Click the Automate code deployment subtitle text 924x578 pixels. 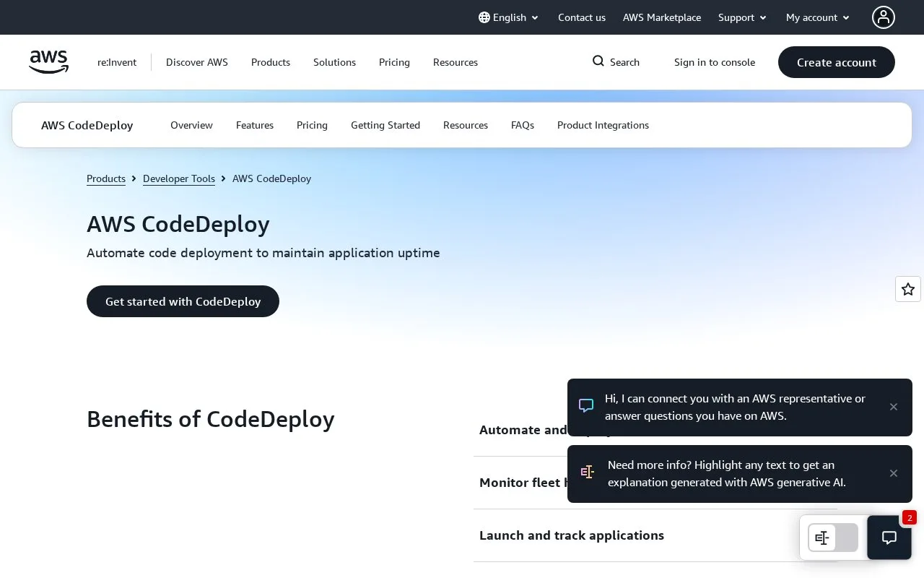pos(263,253)
